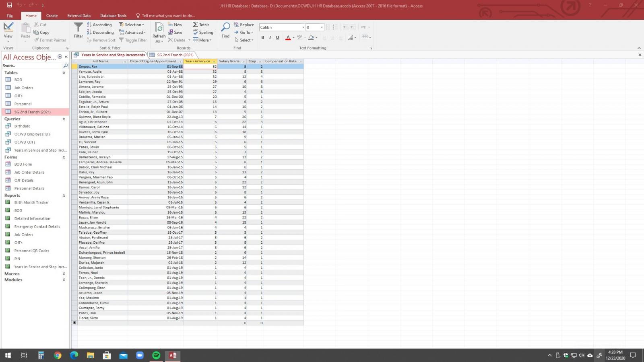Open the Selection filter dropdown
Screen dimensions: 644x362
[x=132, y=25]
